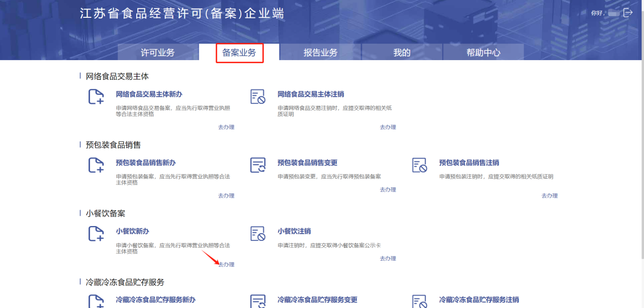This screenshot has height=308, width=644.
Task: Click the 网络食品交易主体注销 cancel icon
Action: (x=258, y=97)
